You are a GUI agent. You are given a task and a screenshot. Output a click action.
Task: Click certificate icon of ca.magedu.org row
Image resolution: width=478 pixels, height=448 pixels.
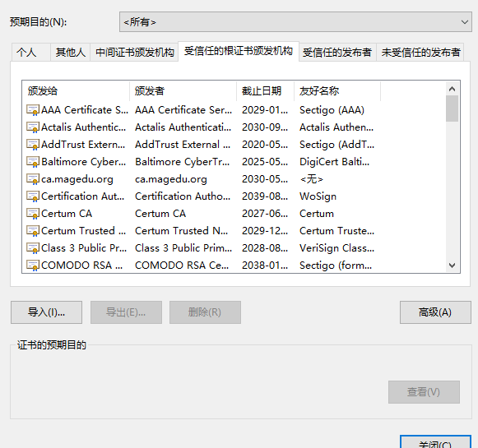(x=33, y=179)
